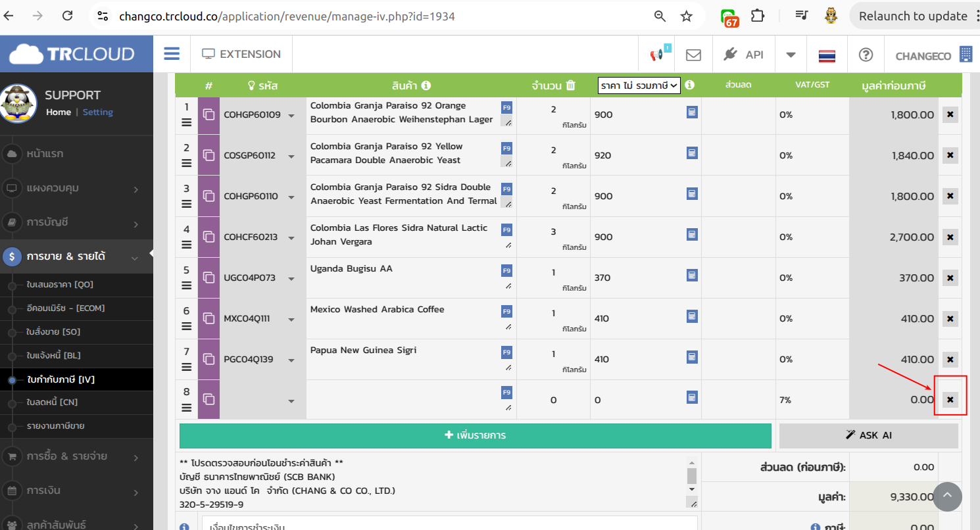Click the Home link under SUPPORT
This screenshot has width=980, height=530.
click(x=59, y=112)
